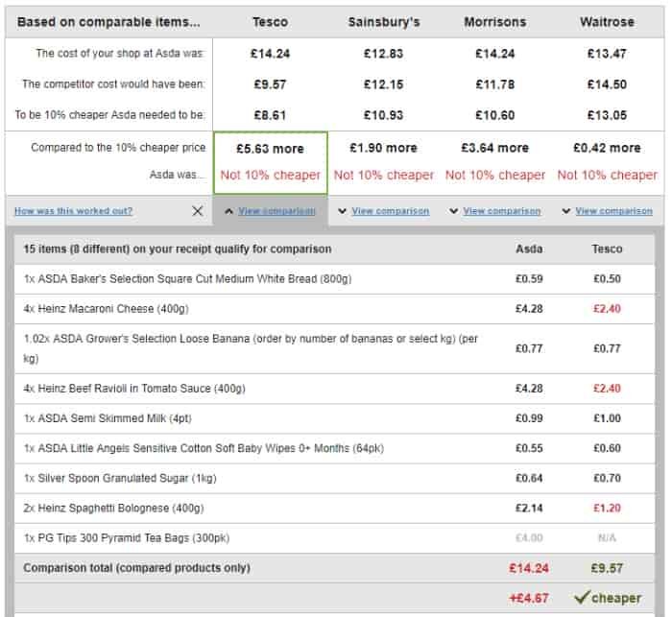The image size is (672, 617).
Task: Open Morrisons View comparison link
Action: [x=502, y=211]
